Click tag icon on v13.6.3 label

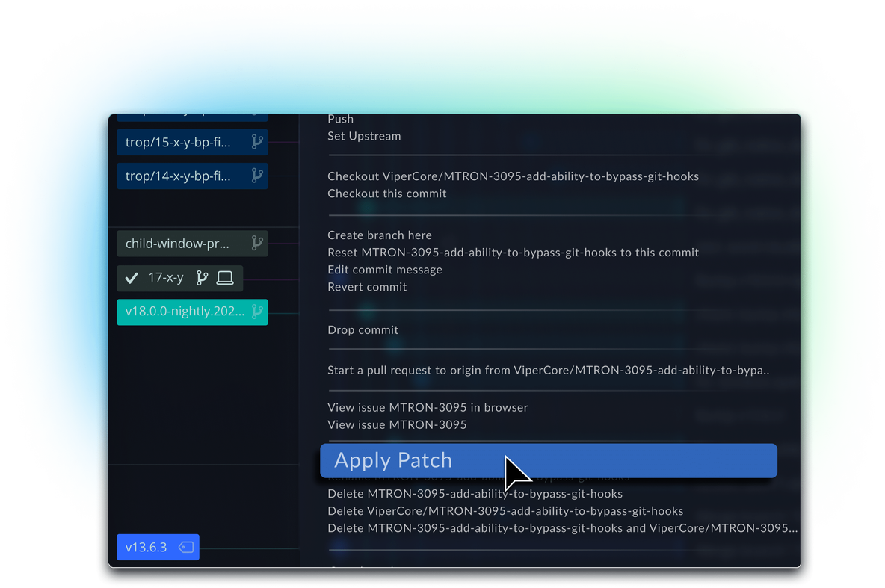click(186, 547)
